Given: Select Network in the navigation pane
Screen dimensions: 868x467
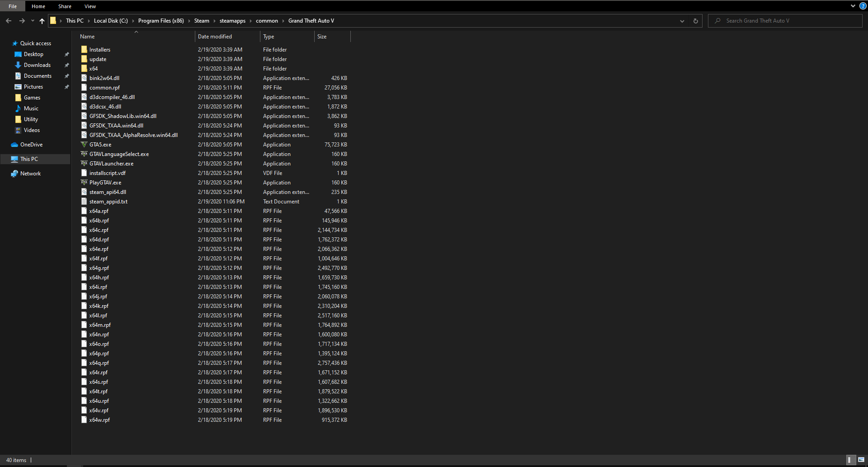Looking at the screenshot, I should point(30,174).
